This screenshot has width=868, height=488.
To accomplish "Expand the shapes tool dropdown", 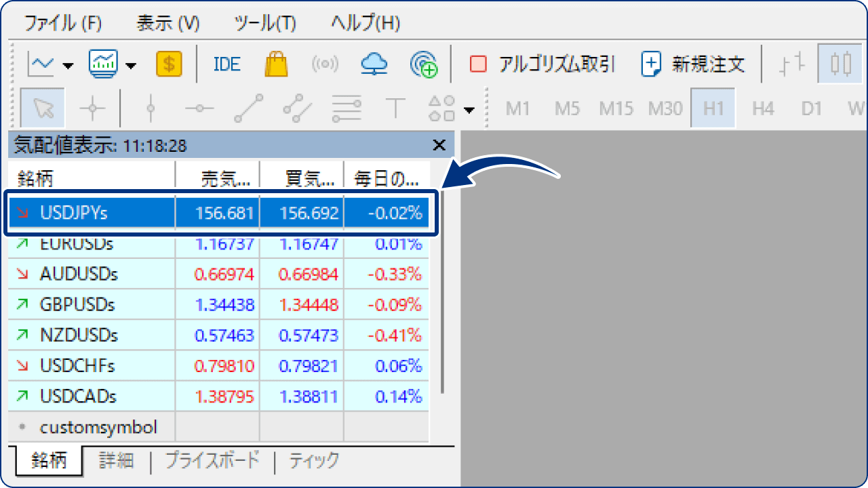I will (469, 108).
